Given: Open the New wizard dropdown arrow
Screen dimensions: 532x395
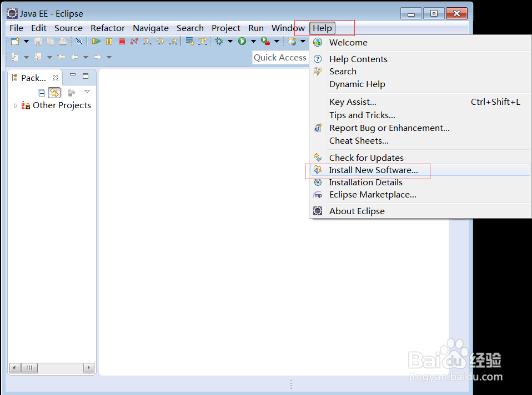Looking at the screenshot, I should (26, 42).
